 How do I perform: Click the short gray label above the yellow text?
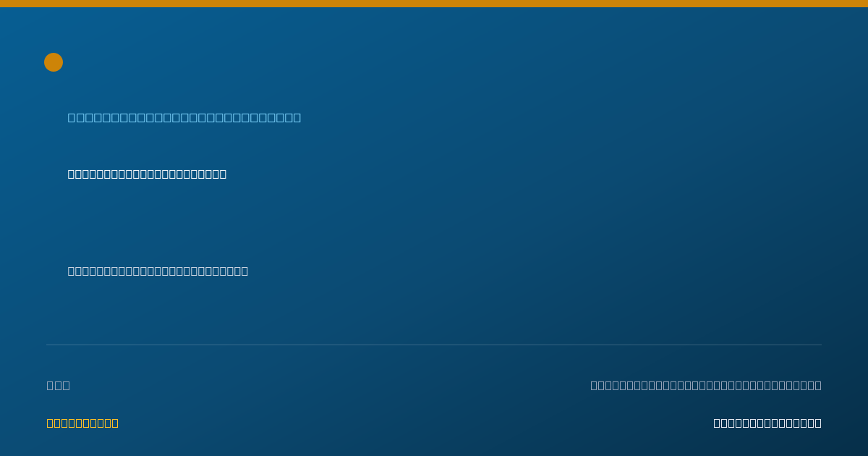58,385
